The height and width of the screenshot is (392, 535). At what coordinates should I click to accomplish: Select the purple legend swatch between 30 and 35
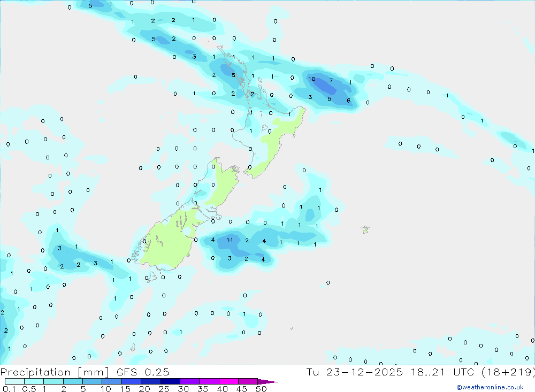190,381
